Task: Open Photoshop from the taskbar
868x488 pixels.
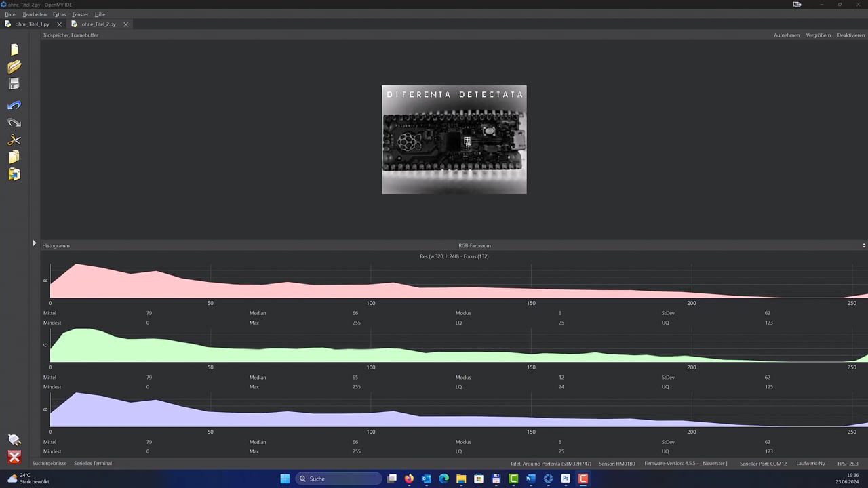Action: tap(566, 479)
